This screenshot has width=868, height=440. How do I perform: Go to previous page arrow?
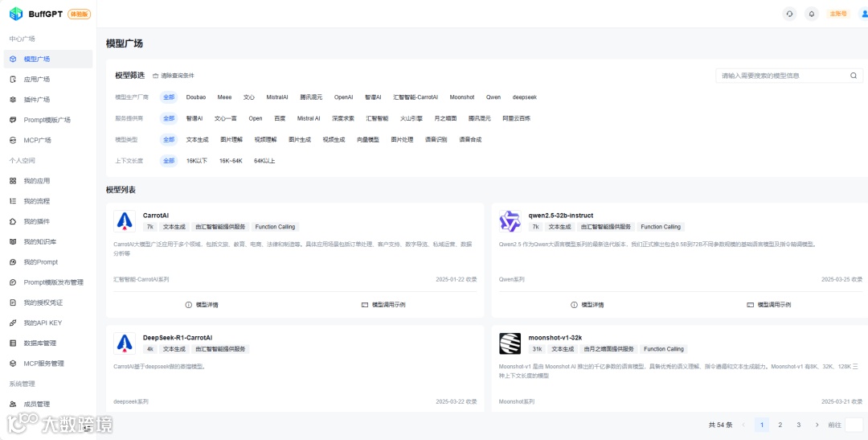click(x=743, y=425)
